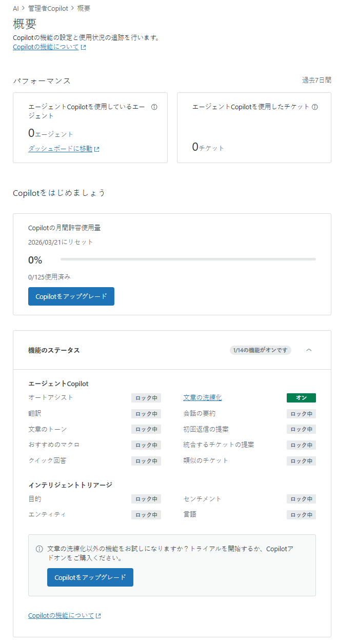Open the 文章の洗練化 feature link
Image resolution: width=337 pixels, height=644 pixels.
[x=203, y=397]
